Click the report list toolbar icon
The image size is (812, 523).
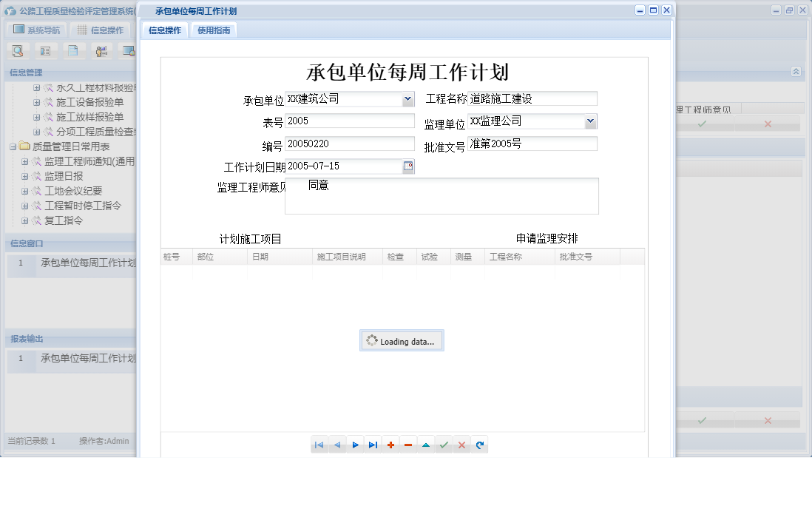[x=45, y=50]
